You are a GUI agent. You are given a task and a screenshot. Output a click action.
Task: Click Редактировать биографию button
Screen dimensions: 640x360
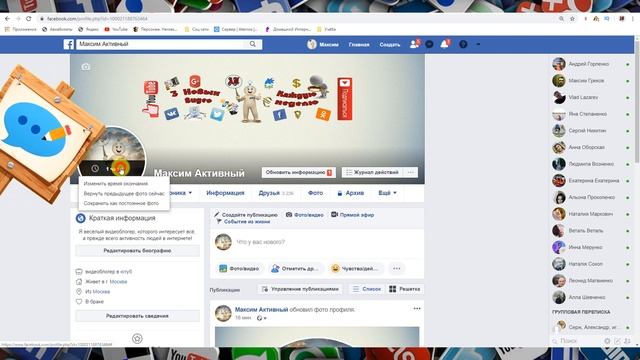click(138, 251)
